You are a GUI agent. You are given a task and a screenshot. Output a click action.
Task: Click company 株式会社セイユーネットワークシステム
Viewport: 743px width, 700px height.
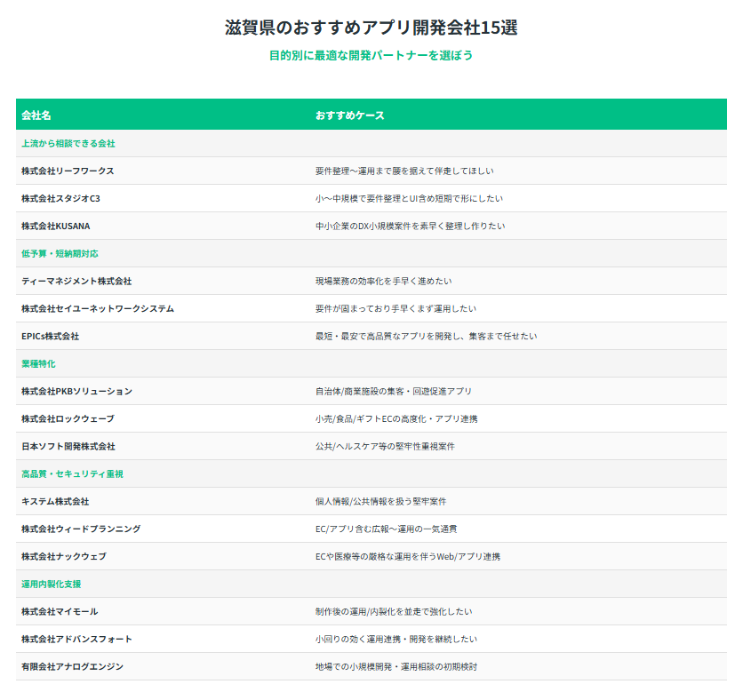point(98,309)
